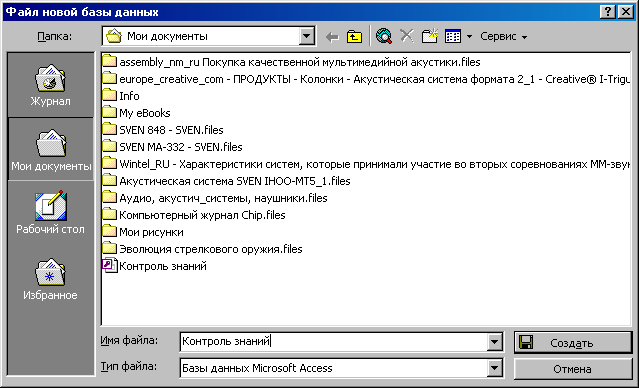The width and height of the screenshot is (639, 388).
Task: Go up one folder level
Action: tap(355, 37)
